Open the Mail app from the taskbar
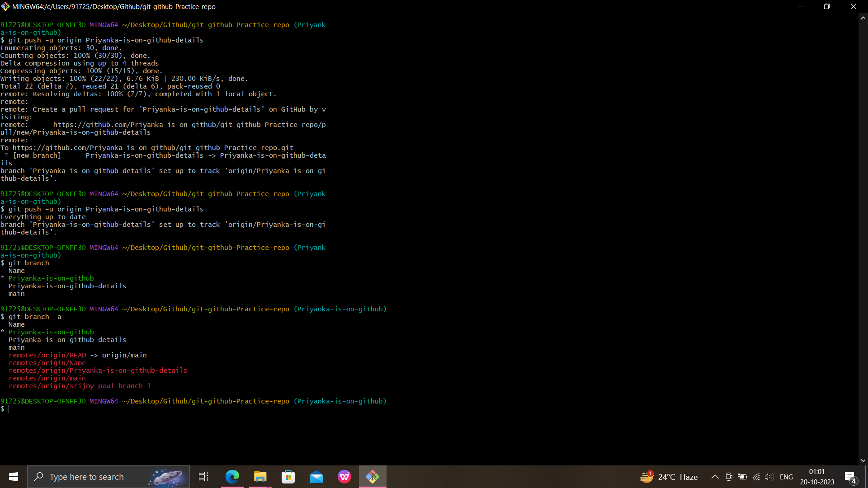 (316, 477)
